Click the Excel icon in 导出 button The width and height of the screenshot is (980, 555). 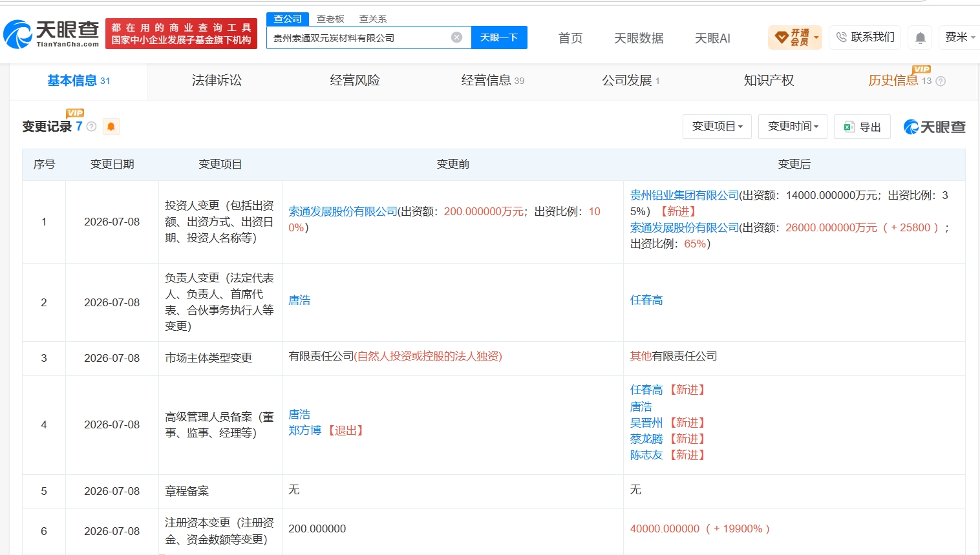tap(849, 127)
